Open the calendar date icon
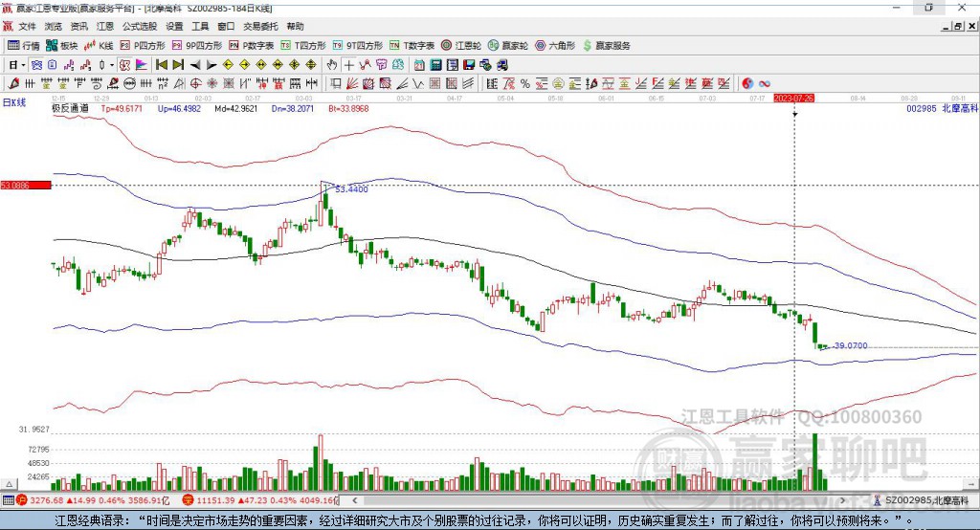This screenshot has height=530, width=980. [x=419, y=65]
